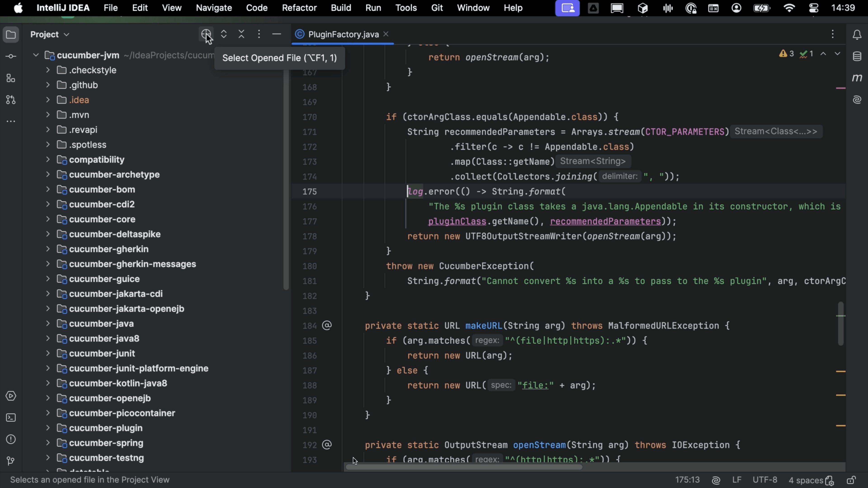Toggle the Project tool window folder button
Image resolution: width=868 pixels, height=488 pixels.
point(11,34)
